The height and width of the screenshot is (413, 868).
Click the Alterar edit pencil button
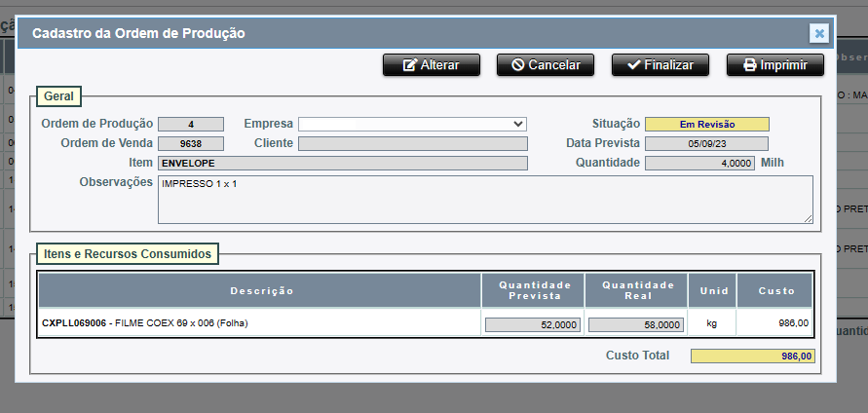click(x=432, y=65)
